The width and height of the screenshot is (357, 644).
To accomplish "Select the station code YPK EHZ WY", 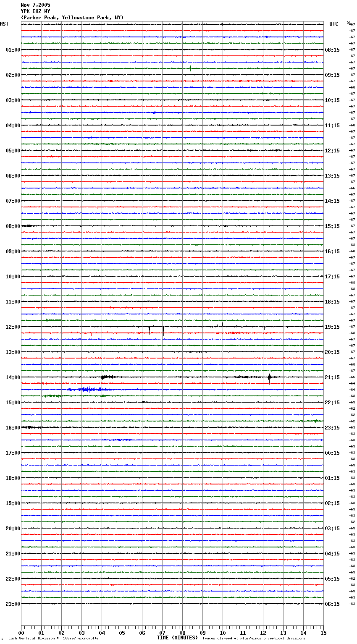I will pos(35,11).
